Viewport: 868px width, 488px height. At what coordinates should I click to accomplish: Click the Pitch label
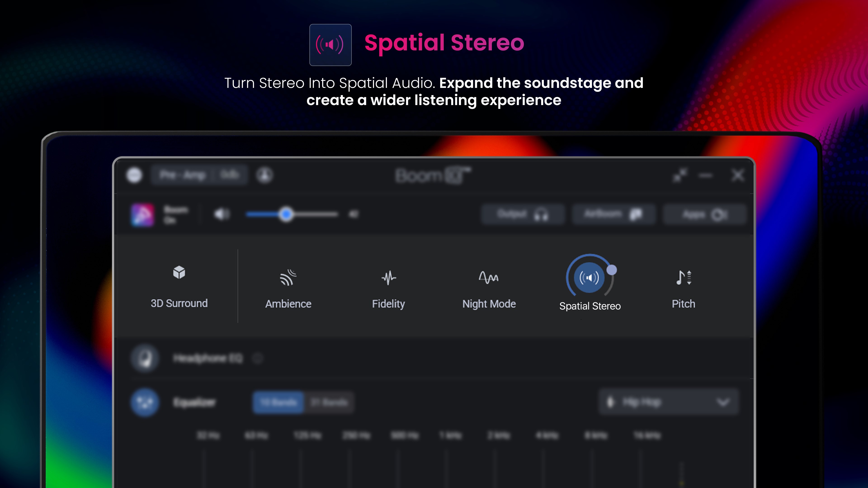tap(683, 304)
